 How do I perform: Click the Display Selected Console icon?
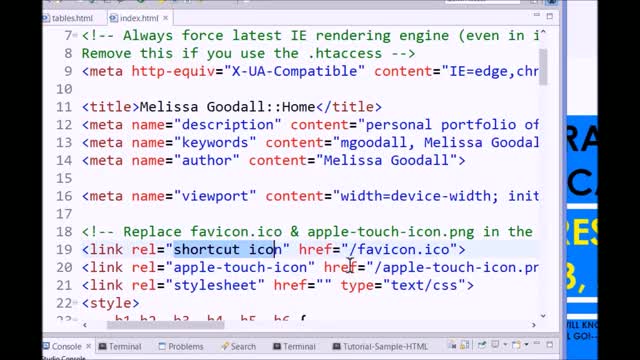[x=495, y=345]
